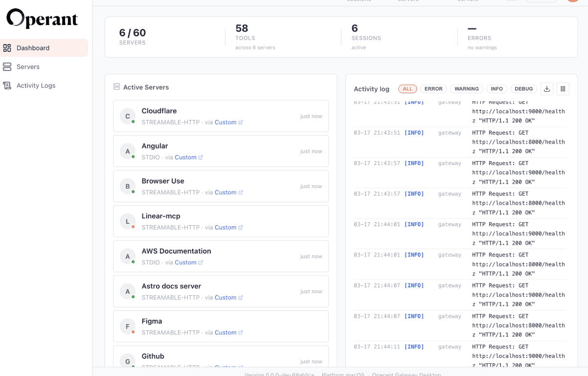This screenshot has width=588, height=376.
Task: Click external link icon beside Browser Use Custom
Action: click(x=241, y=192)
